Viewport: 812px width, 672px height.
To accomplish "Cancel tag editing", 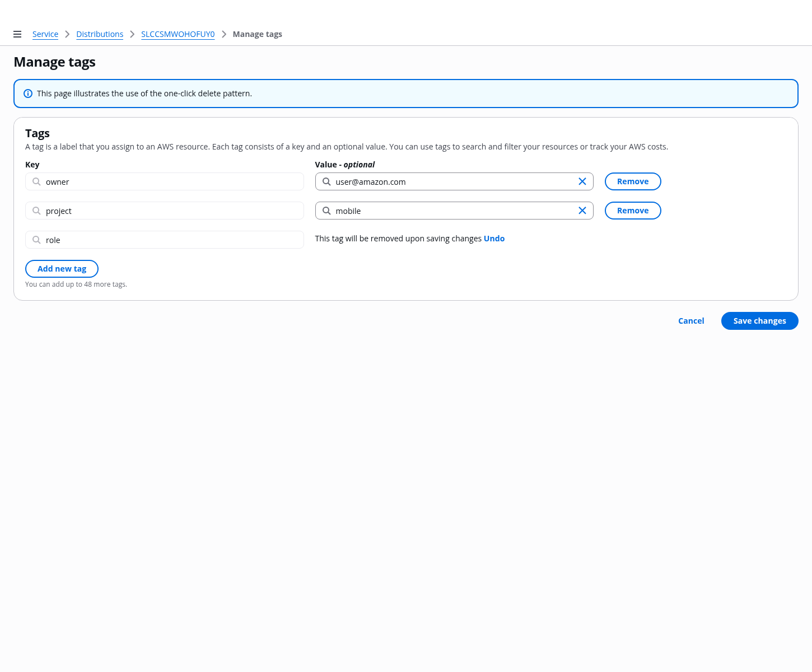I will tap(691, 321).
